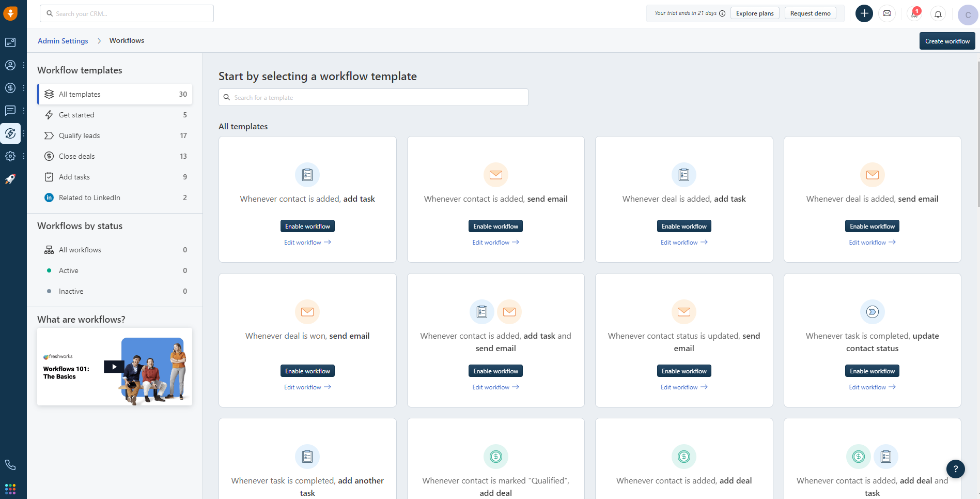Select the Close deals template category

point(77,156)
